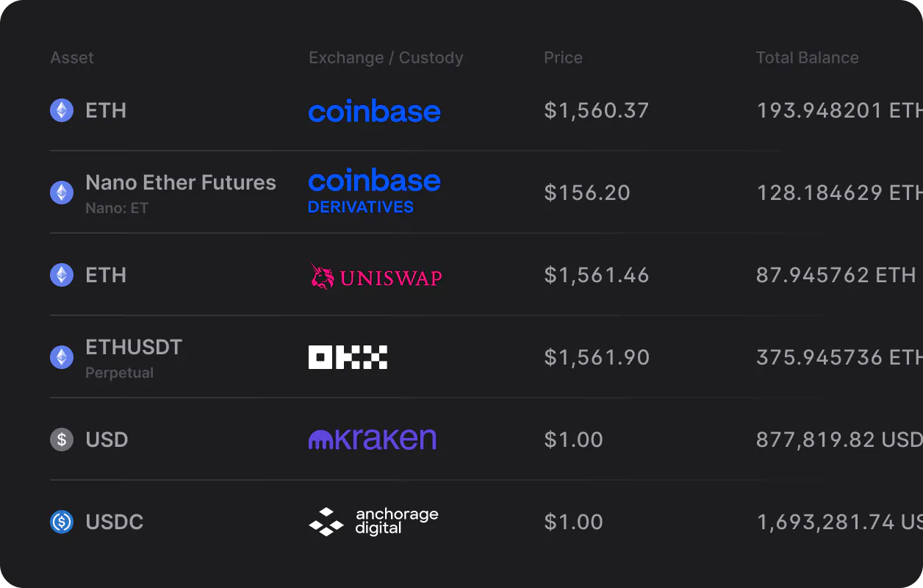Click the Ethereum icon next to Nano Ether Futures

[x=62, y=193]
